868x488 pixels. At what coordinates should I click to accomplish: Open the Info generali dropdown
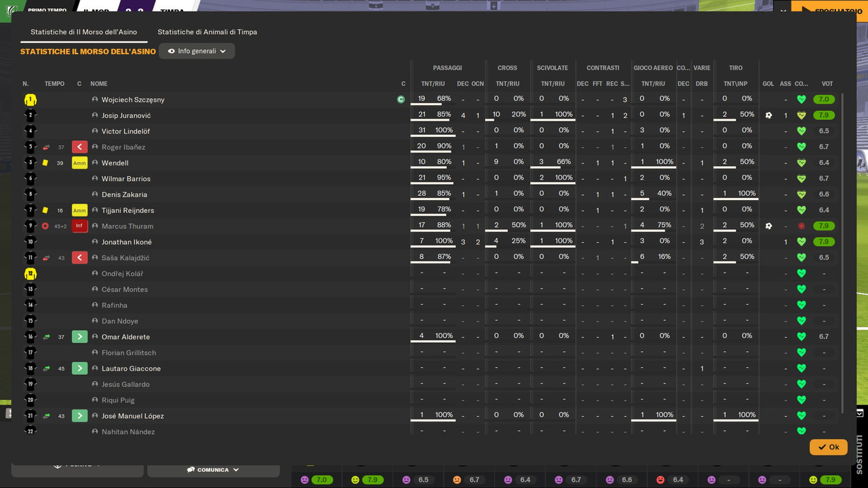tap(197, 51)
